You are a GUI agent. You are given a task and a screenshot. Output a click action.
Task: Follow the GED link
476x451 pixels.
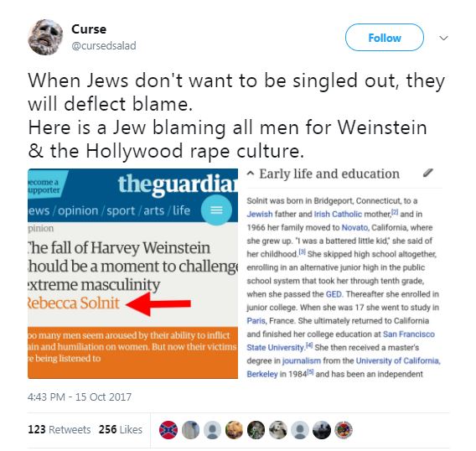(x=334, y=294)
